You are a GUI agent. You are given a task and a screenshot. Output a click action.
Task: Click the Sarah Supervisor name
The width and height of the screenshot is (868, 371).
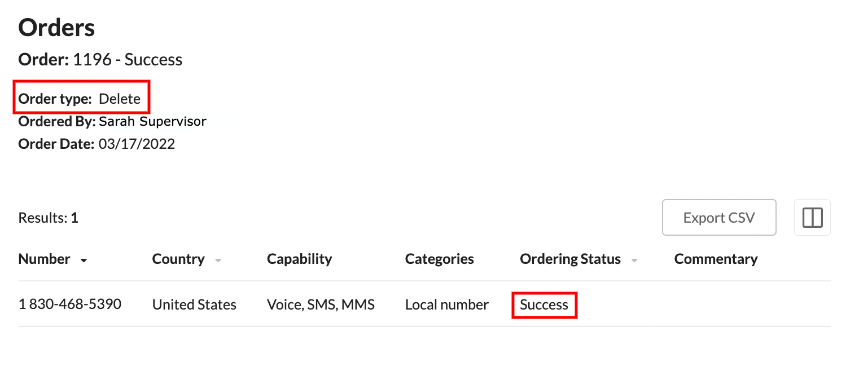[x=152, y=121]
